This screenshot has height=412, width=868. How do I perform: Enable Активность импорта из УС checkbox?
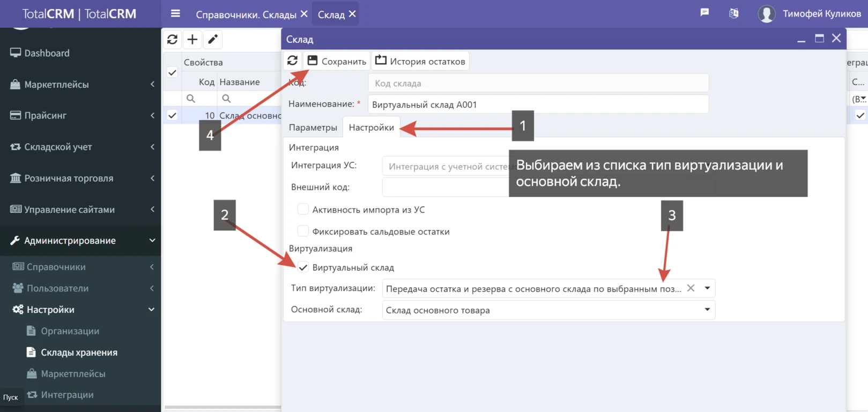point(303,209)
